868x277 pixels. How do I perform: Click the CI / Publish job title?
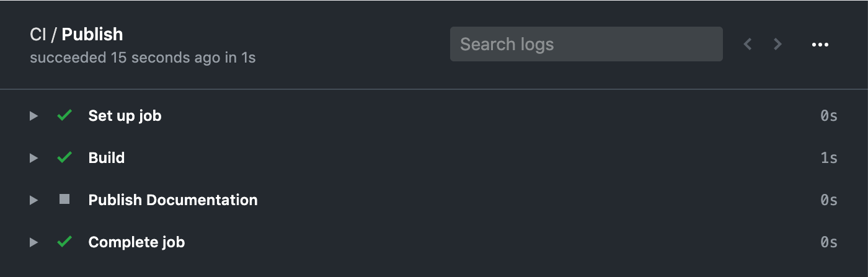click(x=76, y=35)
